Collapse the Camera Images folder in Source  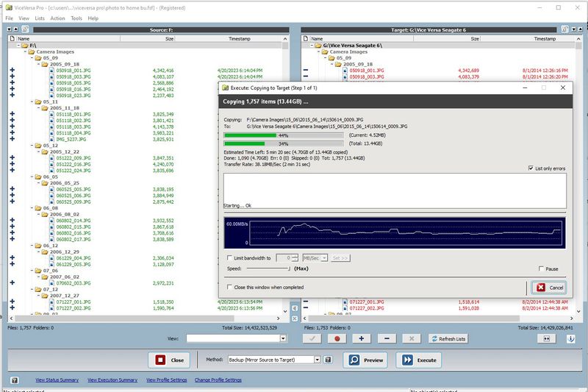click(25, 51)
